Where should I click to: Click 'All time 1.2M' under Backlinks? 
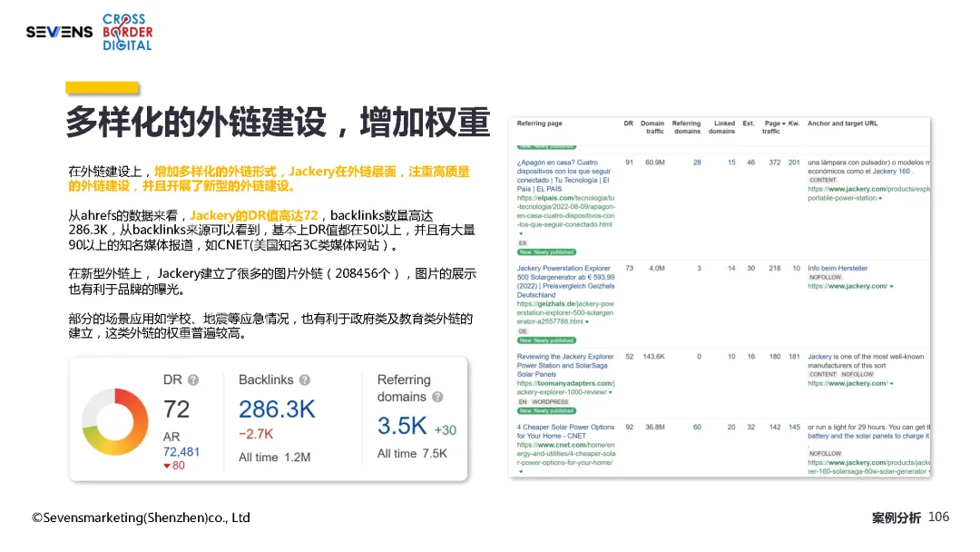(x=274, y=458)
